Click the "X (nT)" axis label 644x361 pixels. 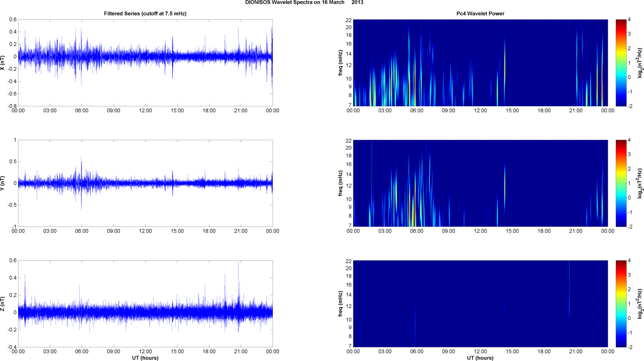[x=3, y=63]
